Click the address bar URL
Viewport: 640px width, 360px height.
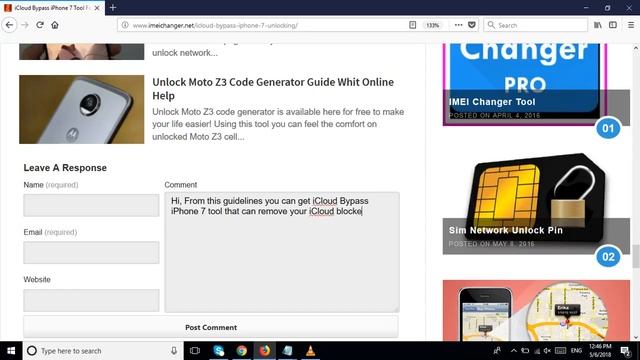pos(215,25)
